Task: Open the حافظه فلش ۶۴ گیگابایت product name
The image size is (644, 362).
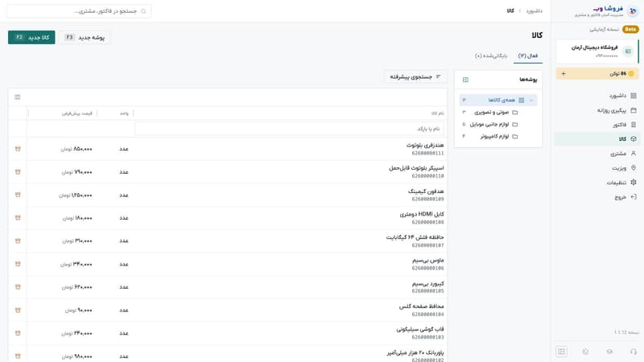Action: 415,237
